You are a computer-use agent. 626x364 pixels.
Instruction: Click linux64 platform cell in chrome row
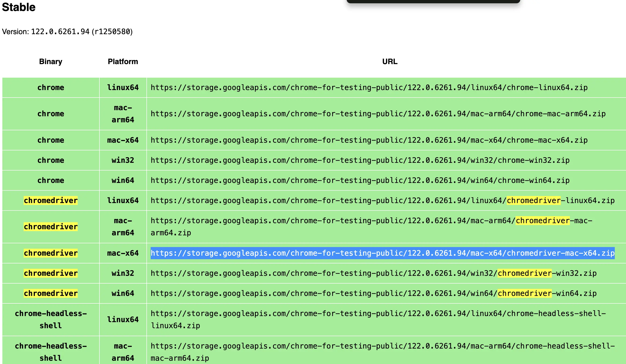(123, 87)
